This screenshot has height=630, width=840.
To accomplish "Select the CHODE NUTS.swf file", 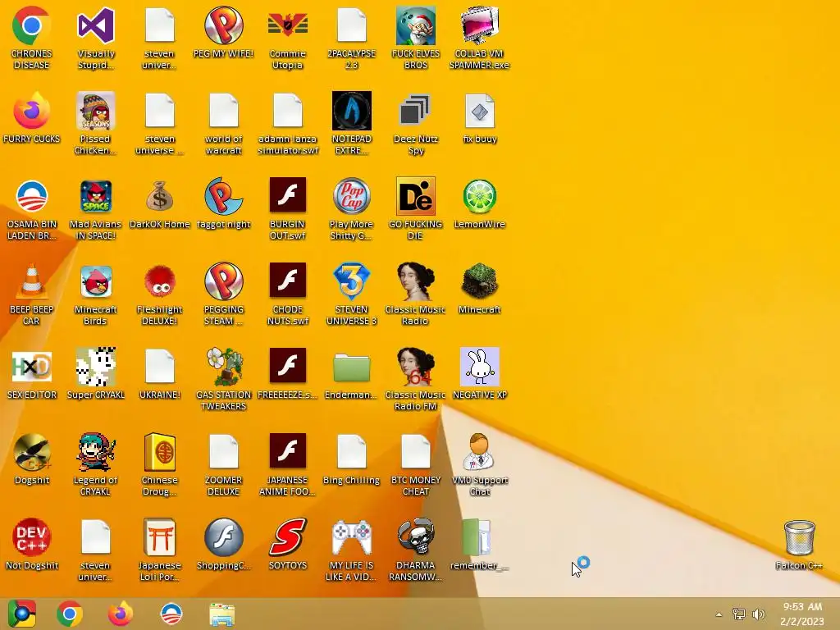I will click(288, 281).
